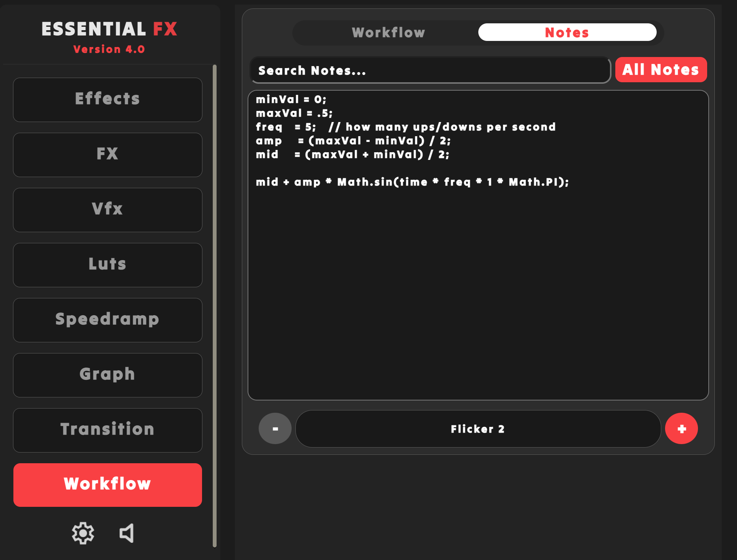Click inside the note text editor area
The width and height of the screenshot is (737, 560).
(478, 291)
